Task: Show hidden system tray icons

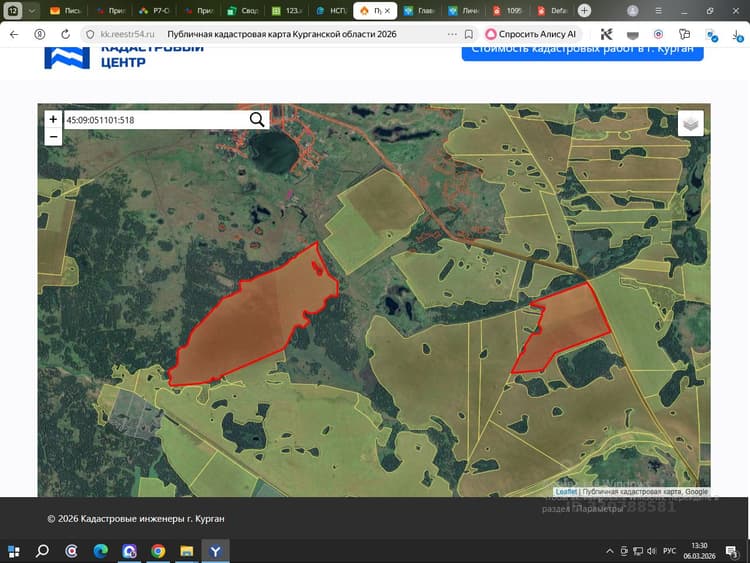Action: coord(609,551)
